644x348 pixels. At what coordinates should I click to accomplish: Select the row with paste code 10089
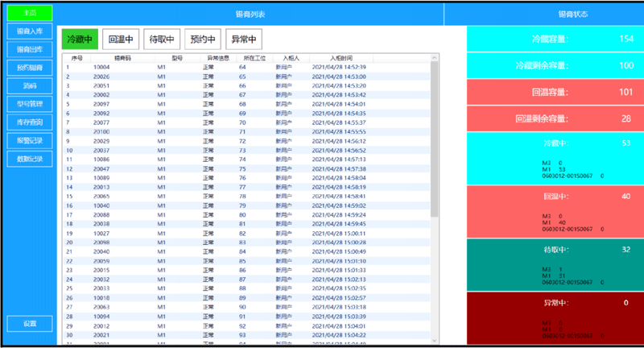pyautogui.click(x=246, y=178)
